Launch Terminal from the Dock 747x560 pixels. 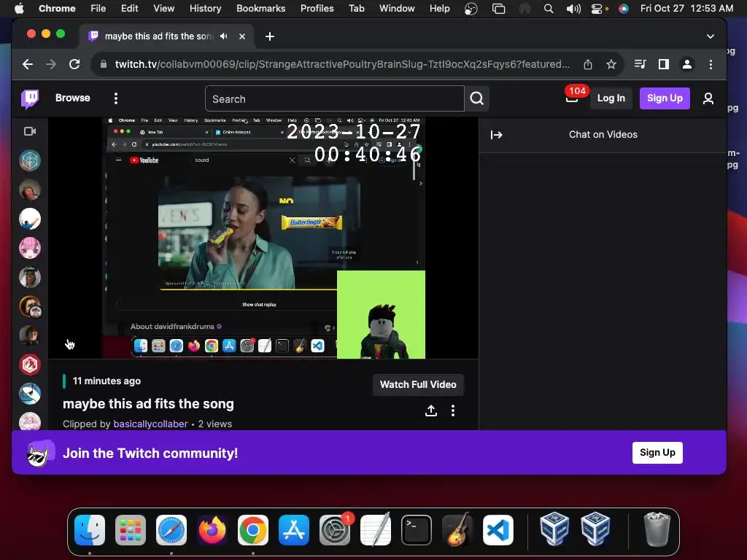[417, 530]
